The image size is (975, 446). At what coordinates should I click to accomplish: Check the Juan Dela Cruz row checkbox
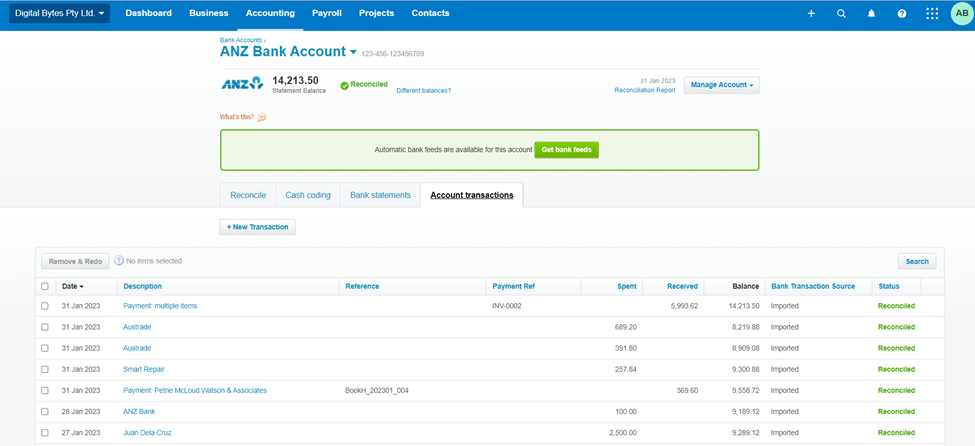[x=44, y=433]
